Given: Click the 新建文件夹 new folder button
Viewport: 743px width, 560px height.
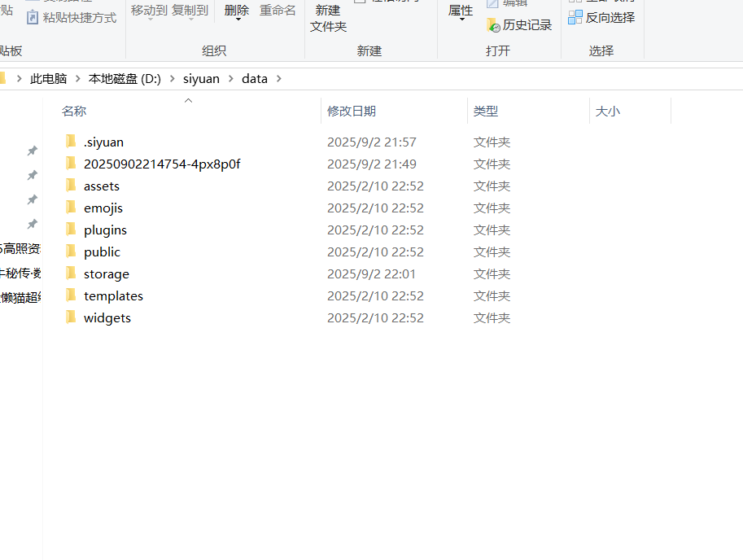Looking at the screenshot, I should pos(329,18).
